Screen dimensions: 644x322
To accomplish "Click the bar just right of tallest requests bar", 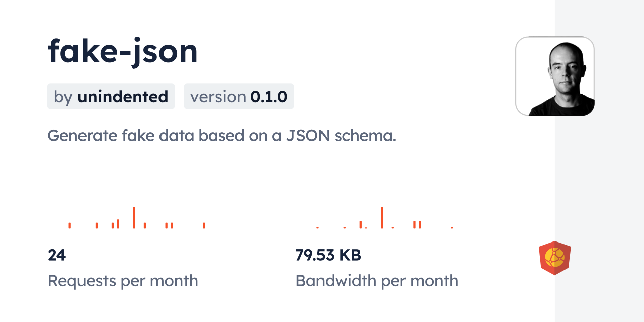I will tap(145, 225).
